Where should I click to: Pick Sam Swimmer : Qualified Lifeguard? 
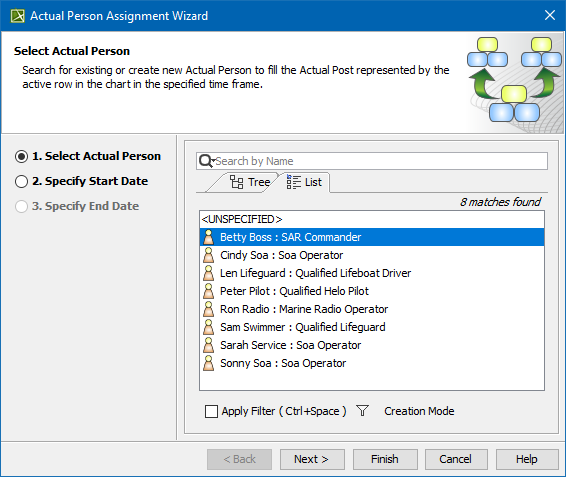click(372, 327)
